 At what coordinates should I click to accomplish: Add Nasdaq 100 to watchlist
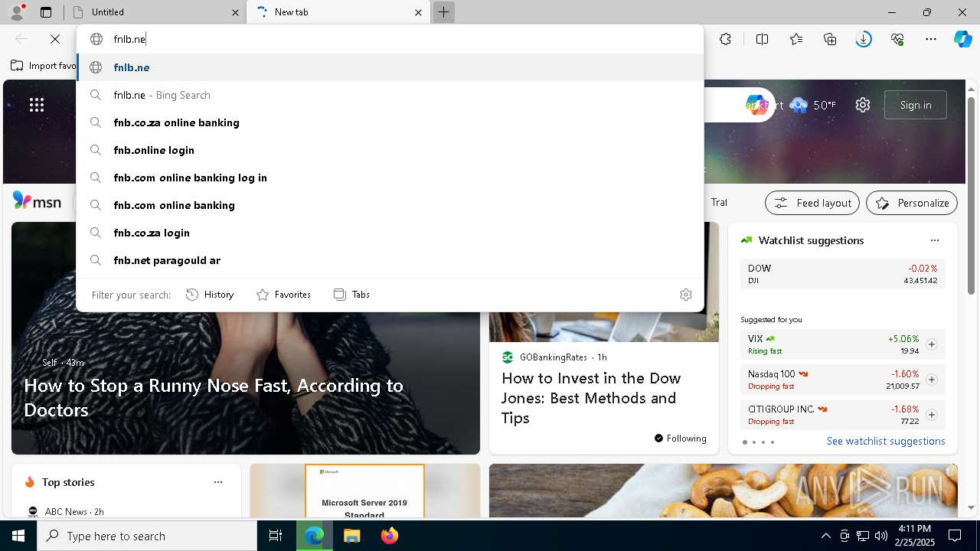tap(931, 380)
